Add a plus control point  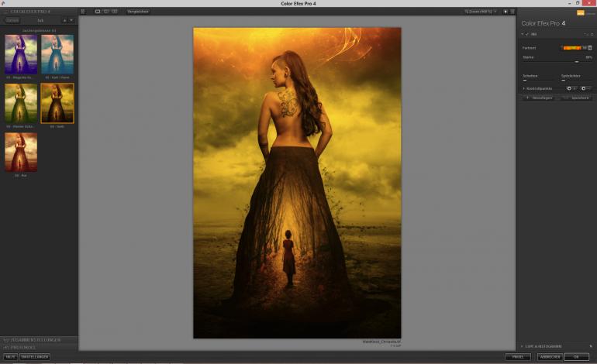point(572,88)
